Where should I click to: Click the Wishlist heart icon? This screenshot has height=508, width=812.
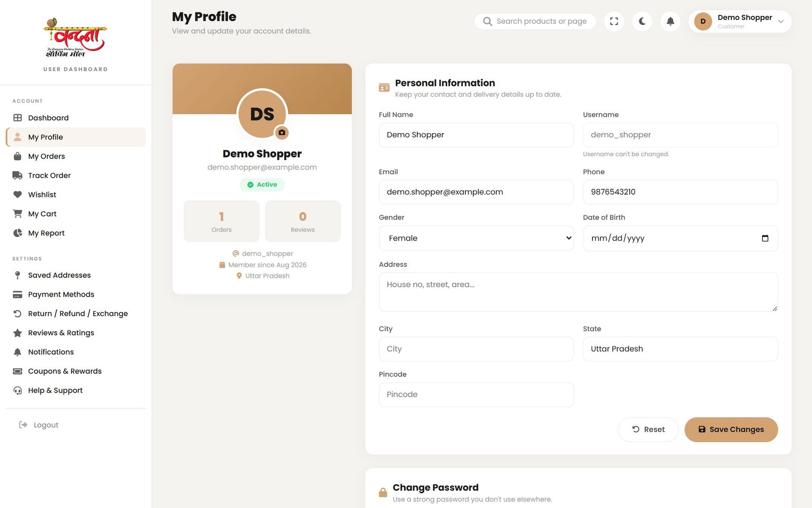(17, 195)
